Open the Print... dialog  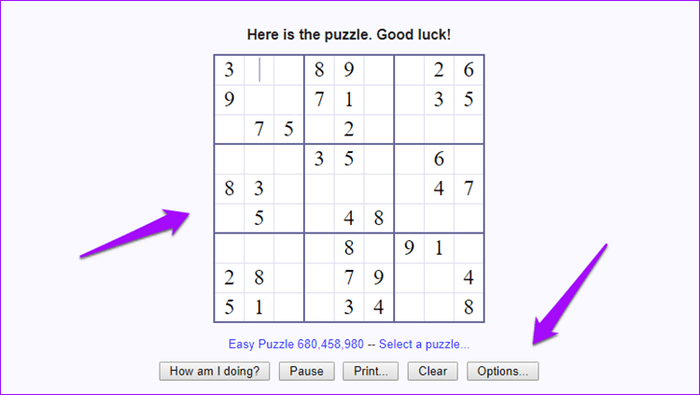(x=371, y=371)
